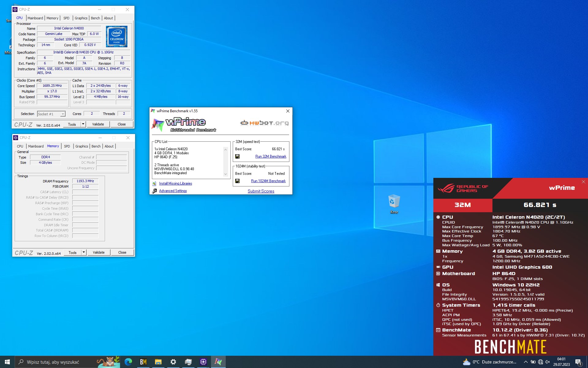Open SPD tab in bottom CPU-Z window
588x368 pixels.
[67, 146]
